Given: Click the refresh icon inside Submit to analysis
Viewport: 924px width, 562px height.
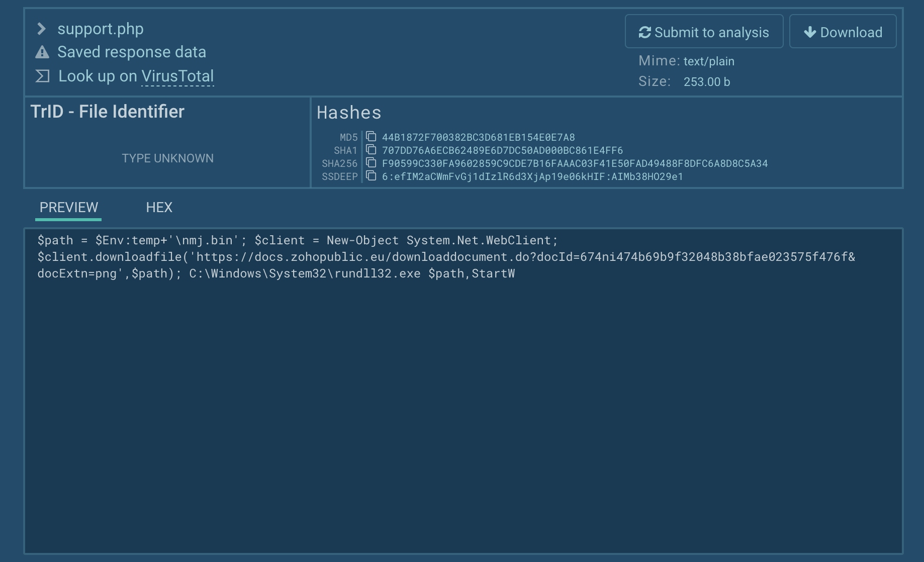Looking at the screenshot, I should pyautogui.click(x=645, y=32).
